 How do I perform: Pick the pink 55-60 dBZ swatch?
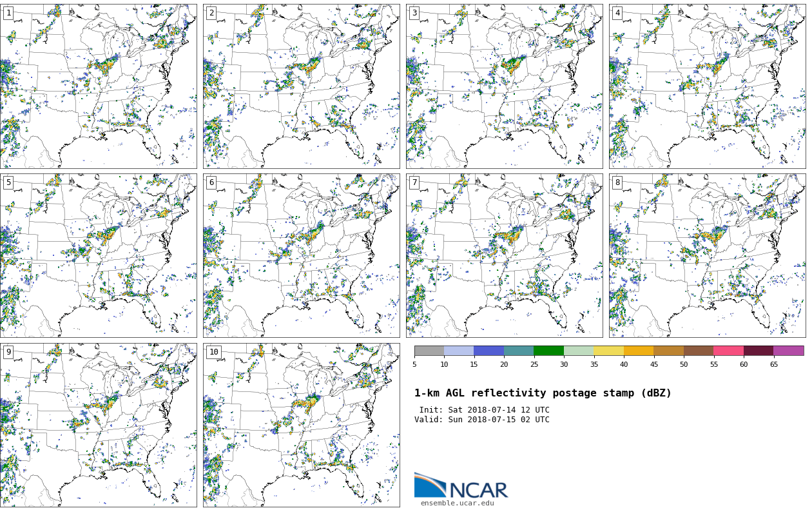(x=728, y=351)
